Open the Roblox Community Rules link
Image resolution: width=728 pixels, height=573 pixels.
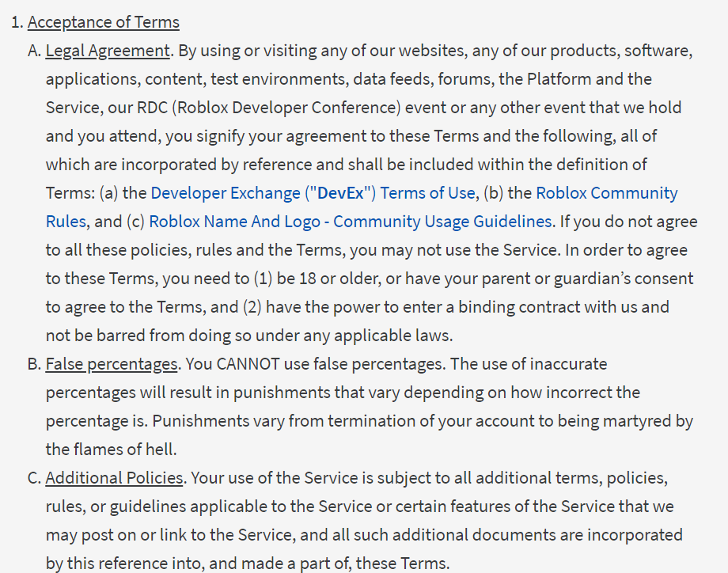point(606,193)
